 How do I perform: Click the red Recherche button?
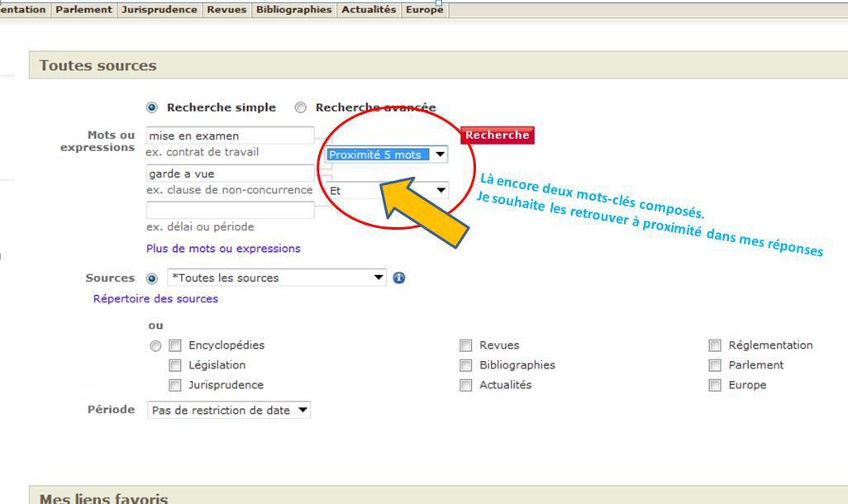[497, 136]
